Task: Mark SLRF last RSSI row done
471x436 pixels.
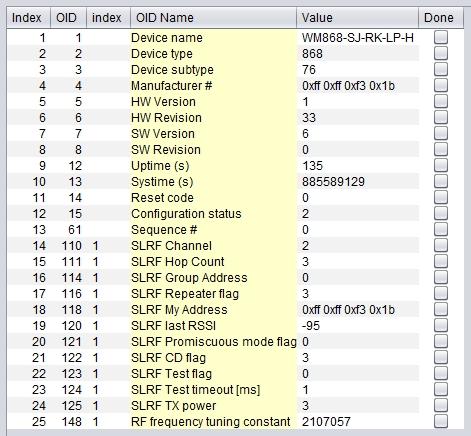Action: click(441, 325)
